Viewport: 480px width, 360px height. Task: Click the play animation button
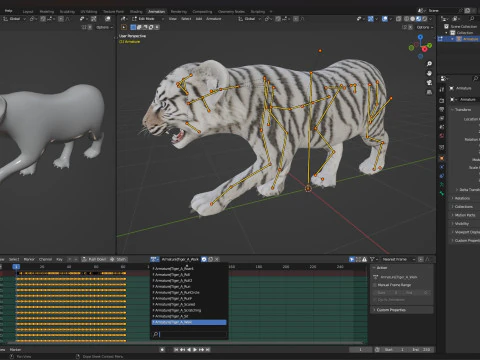pyautogui.click(x=195, y=350)
